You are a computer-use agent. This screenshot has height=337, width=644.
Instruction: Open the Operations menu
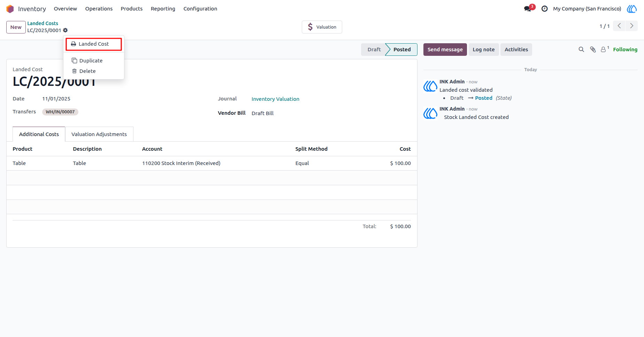click(99, 9)
